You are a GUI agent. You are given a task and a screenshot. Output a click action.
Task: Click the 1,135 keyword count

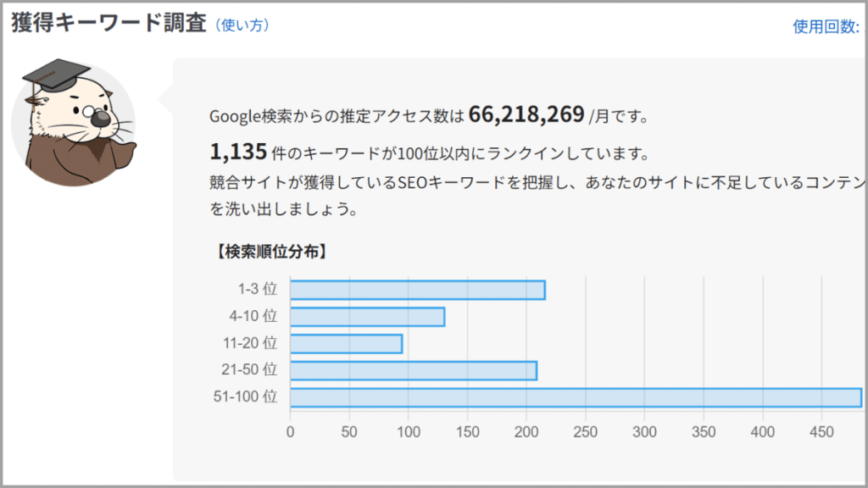pos(236,152)
